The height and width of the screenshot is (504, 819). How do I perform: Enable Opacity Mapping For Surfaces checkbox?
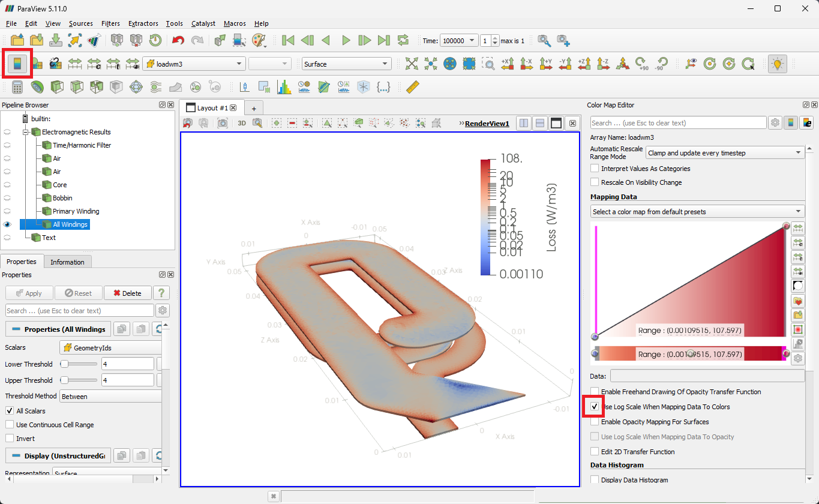[595, 422]
